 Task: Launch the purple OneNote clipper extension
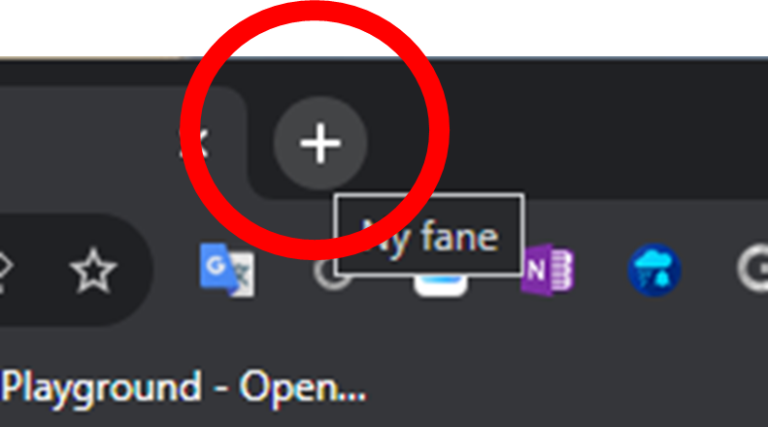(547, 270)
